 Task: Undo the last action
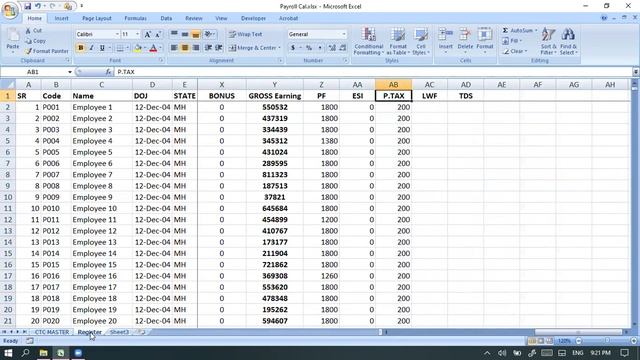pos(38,6)
